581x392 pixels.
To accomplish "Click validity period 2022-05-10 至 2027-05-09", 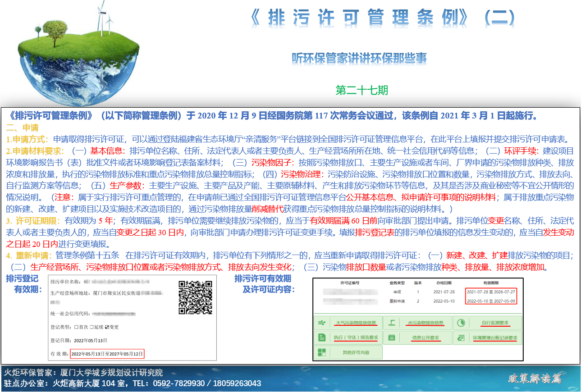I will tap(491, 301).
